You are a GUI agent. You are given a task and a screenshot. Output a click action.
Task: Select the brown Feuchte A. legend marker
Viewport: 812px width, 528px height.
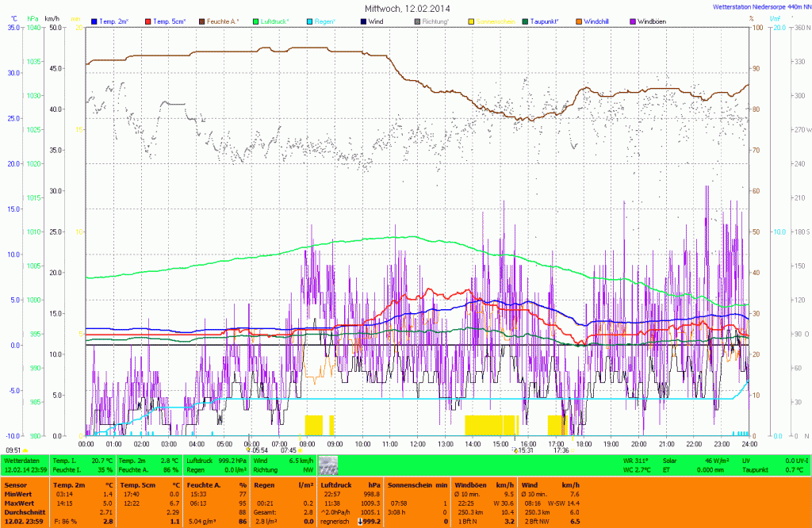coord(201,20)
